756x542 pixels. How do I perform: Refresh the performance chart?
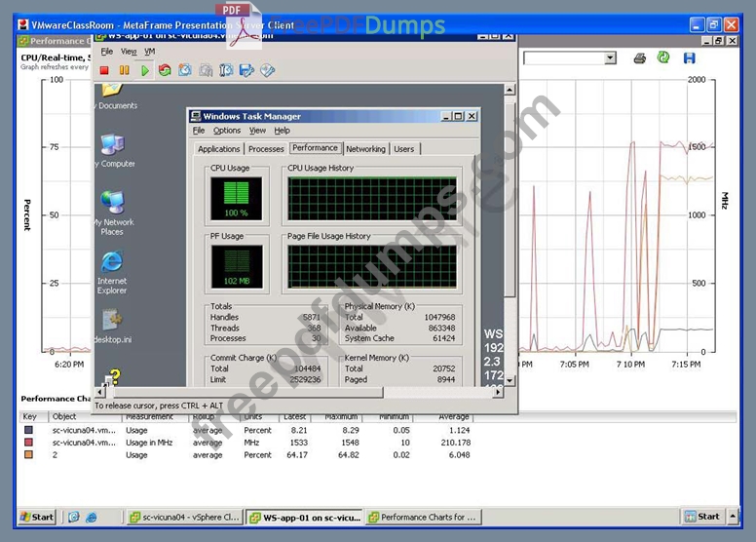(x=663, y=58)
